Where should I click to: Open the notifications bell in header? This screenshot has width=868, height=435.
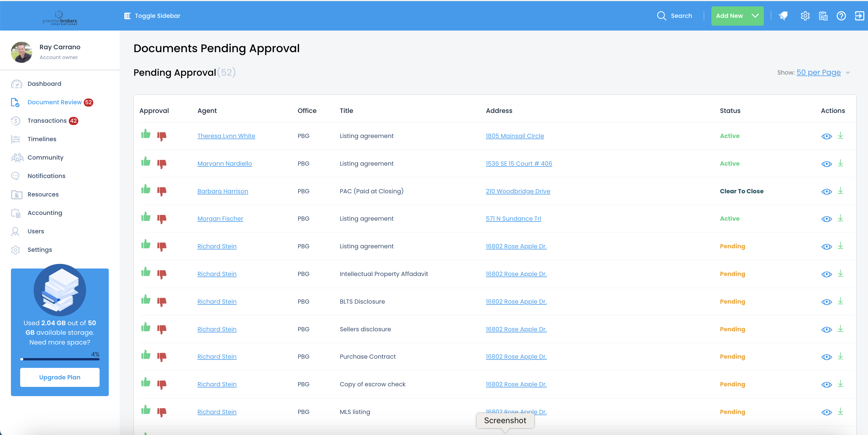783,16
